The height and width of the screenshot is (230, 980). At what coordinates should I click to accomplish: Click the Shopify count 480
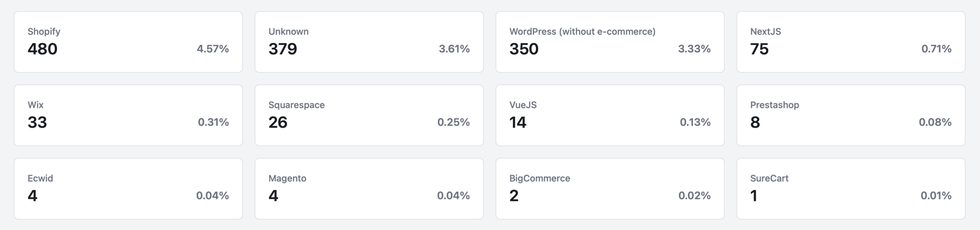point(42,49)
